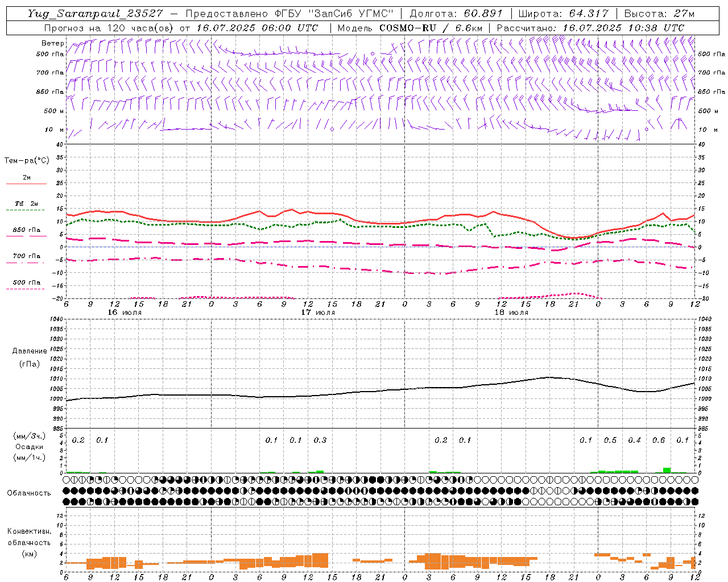Click the (мм/3ч.) precipitation unit label
Screen dimensions: 728x582
coord(30,436)
